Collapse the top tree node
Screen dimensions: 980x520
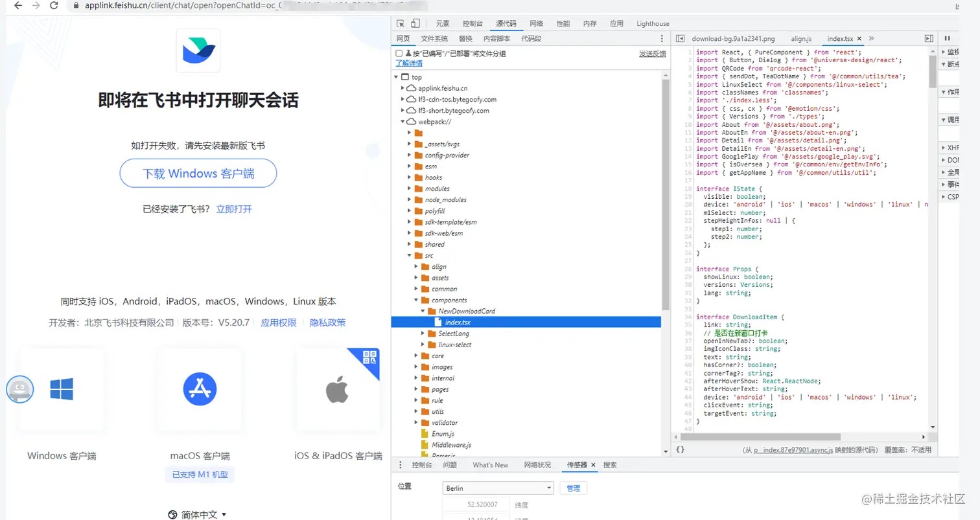(396, 77)
